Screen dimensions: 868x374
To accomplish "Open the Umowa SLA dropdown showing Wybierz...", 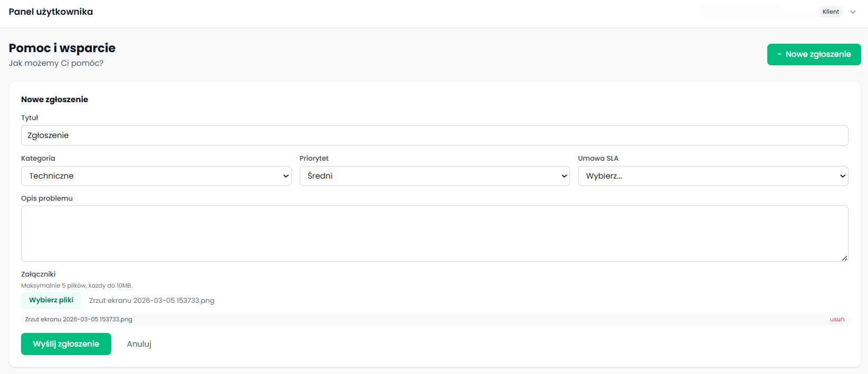I will pos(712,176).
